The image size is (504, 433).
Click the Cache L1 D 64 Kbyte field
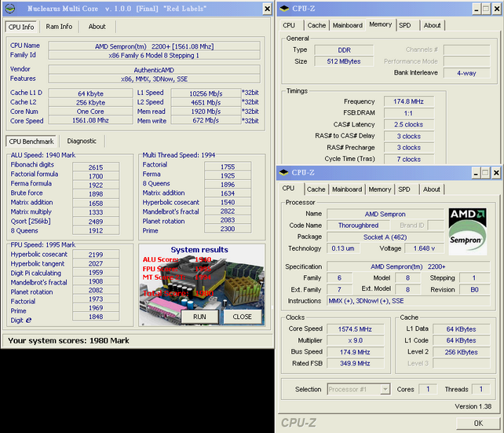pyautogui.click(x=90, y=94)
